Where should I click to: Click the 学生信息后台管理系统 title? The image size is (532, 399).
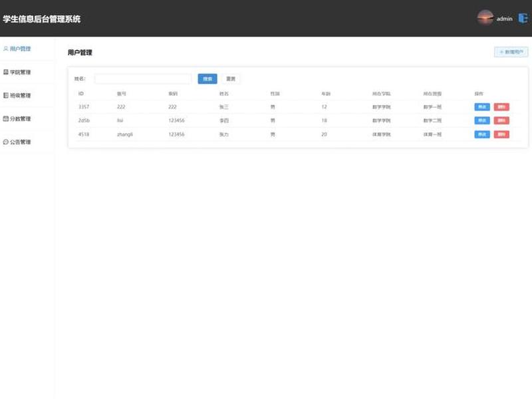(x=42, y=19)
